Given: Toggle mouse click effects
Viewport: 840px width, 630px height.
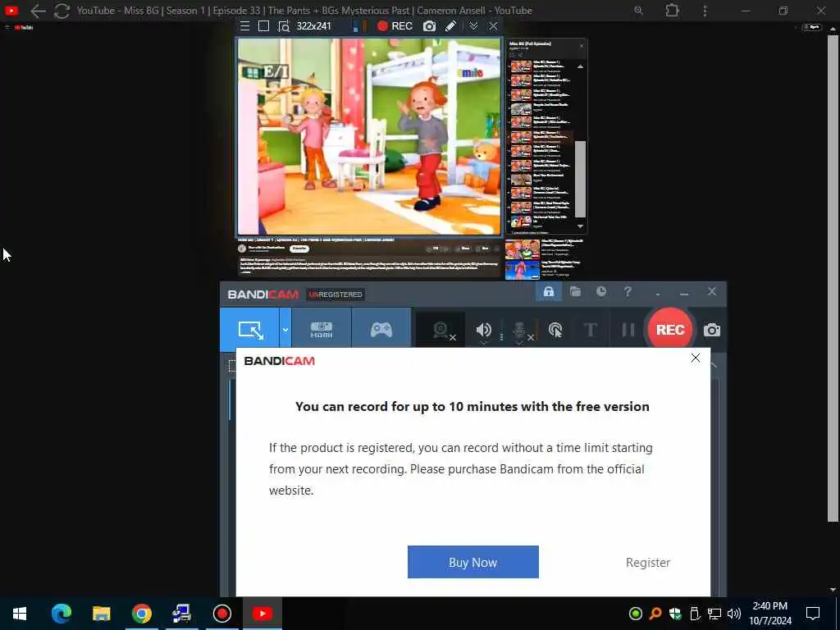Looking at the screenshot, I should point(555,330).
